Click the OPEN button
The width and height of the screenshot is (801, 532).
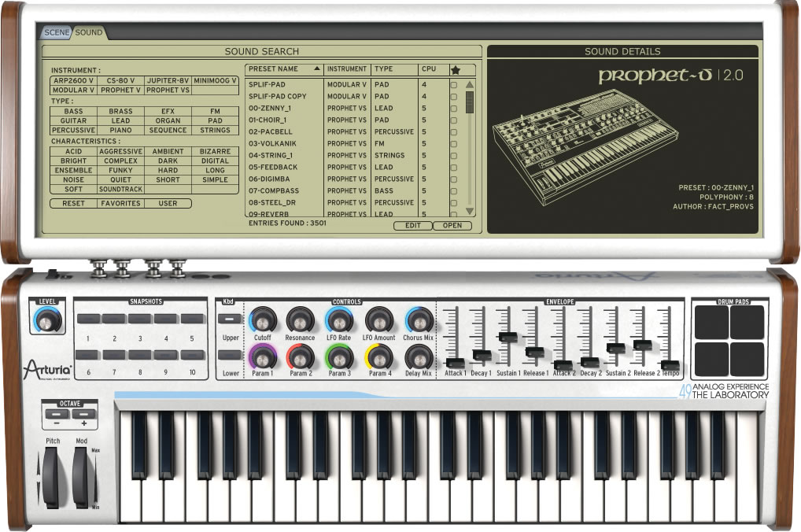[452, 225]
